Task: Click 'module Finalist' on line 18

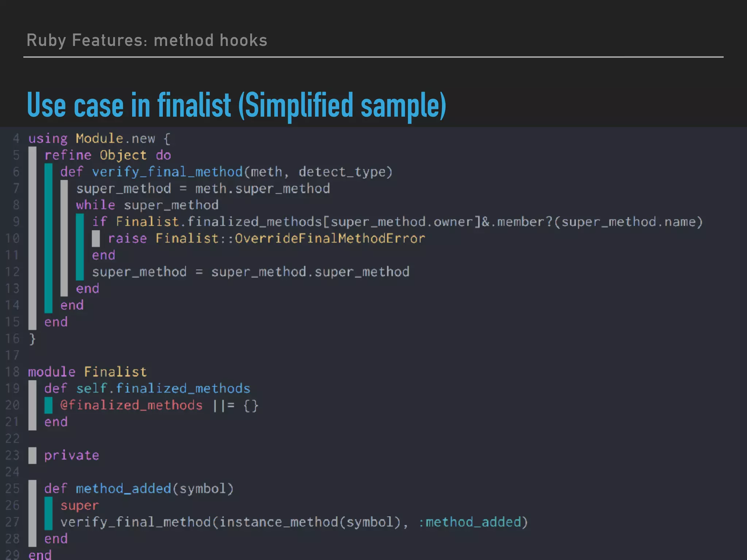Action: point(88,372)
